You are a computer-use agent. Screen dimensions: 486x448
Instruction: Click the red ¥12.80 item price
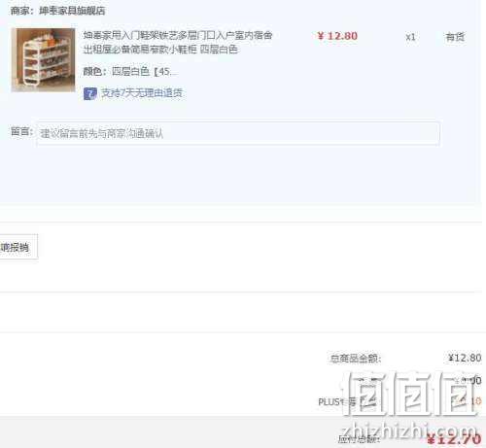tap(337, 36)
